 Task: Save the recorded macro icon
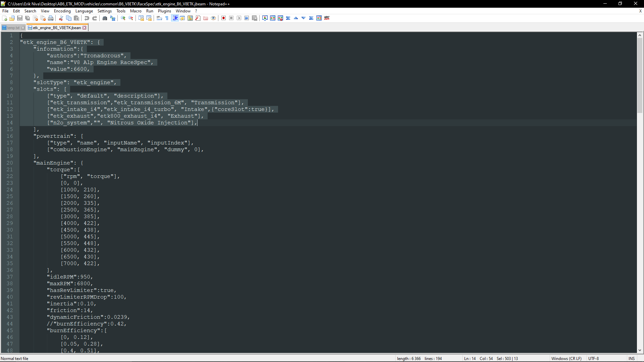click(x=255, y=18)
